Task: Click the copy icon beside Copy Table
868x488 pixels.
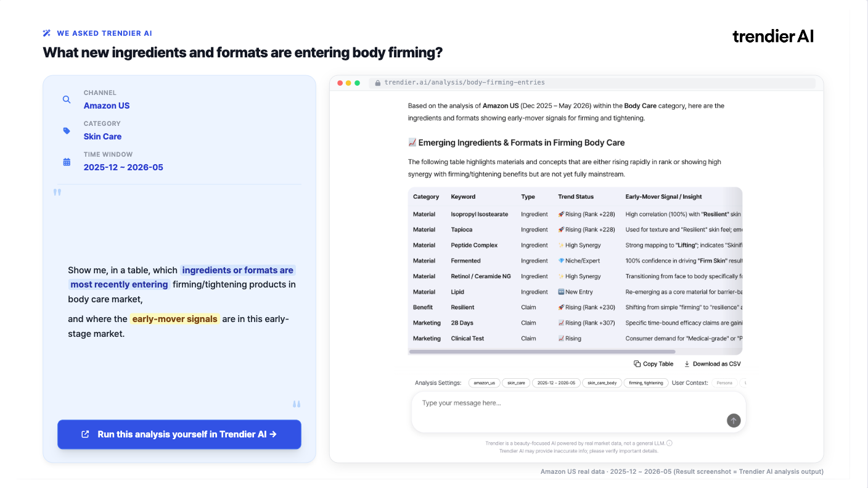Action: pyautogui.click(x=637, y=364)
